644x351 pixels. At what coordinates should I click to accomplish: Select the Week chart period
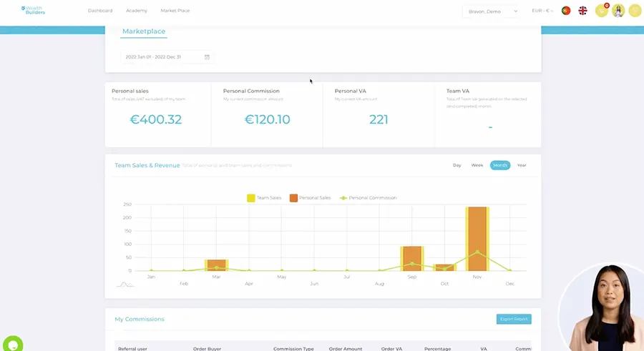coord(477,165)
